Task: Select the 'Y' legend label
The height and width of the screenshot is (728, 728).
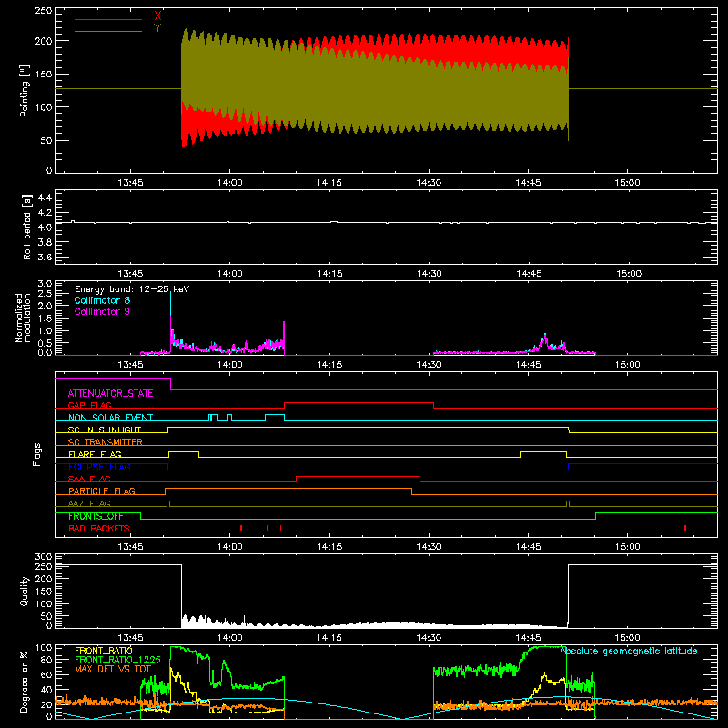Action: click(x=157, y=28)
